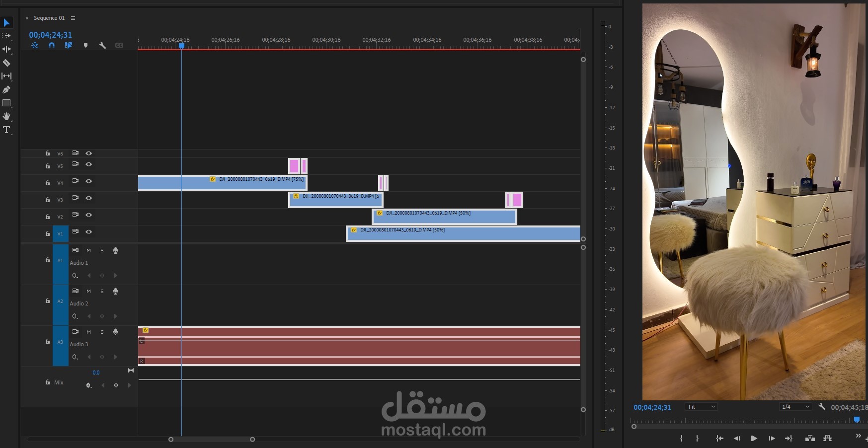Jump to In point

719,438
